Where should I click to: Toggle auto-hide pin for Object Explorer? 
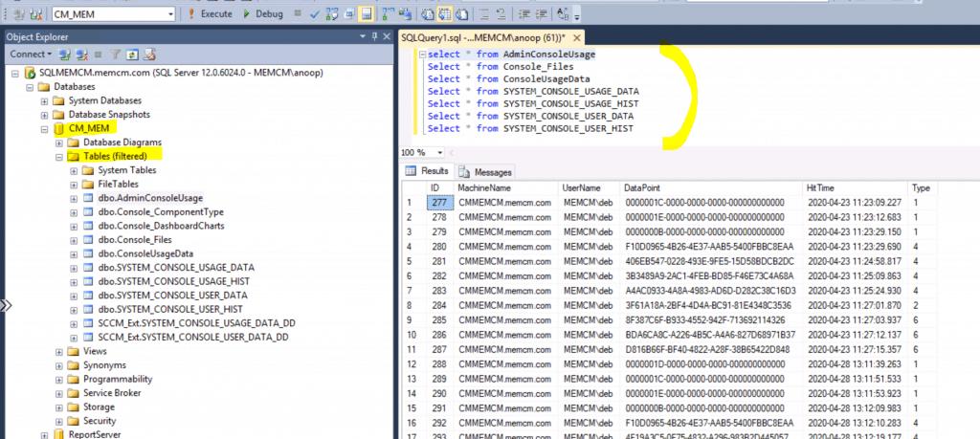coord(374,37)
